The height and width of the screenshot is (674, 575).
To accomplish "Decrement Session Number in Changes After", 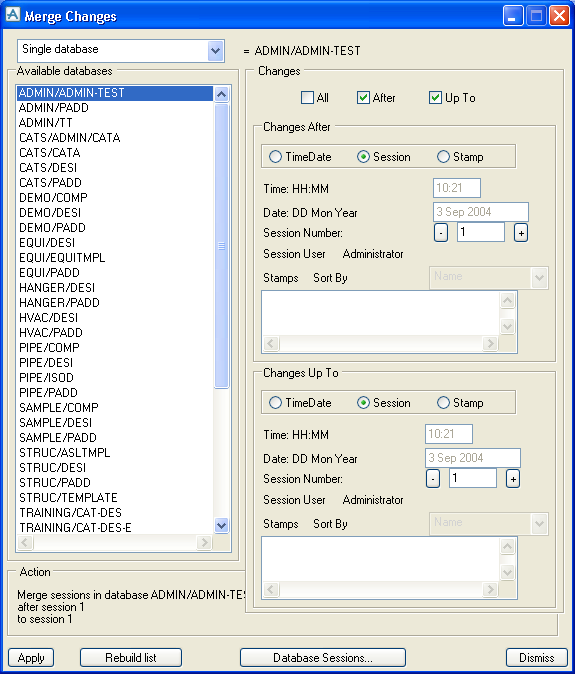I will [x=440, y=233].
